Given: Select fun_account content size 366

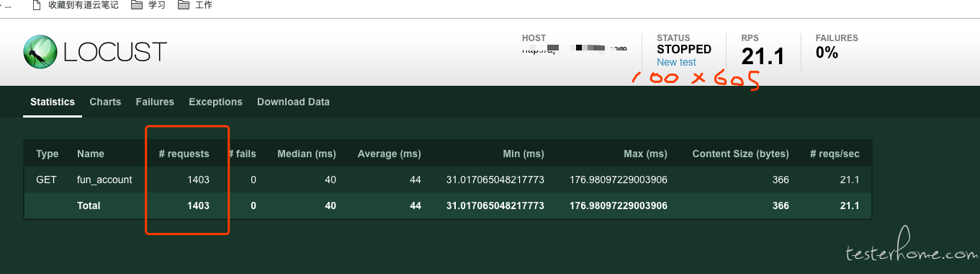Looking at the screenshot, I should point(781,180).
